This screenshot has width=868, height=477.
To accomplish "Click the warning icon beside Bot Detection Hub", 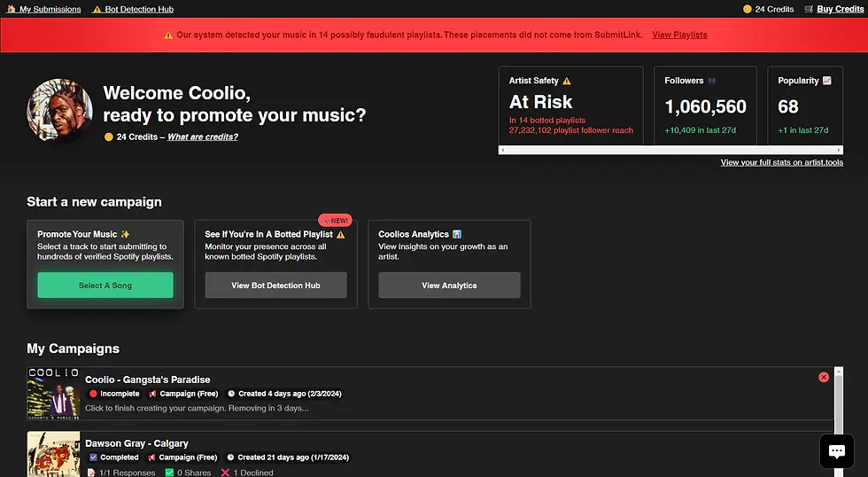I will pos(97,10).
